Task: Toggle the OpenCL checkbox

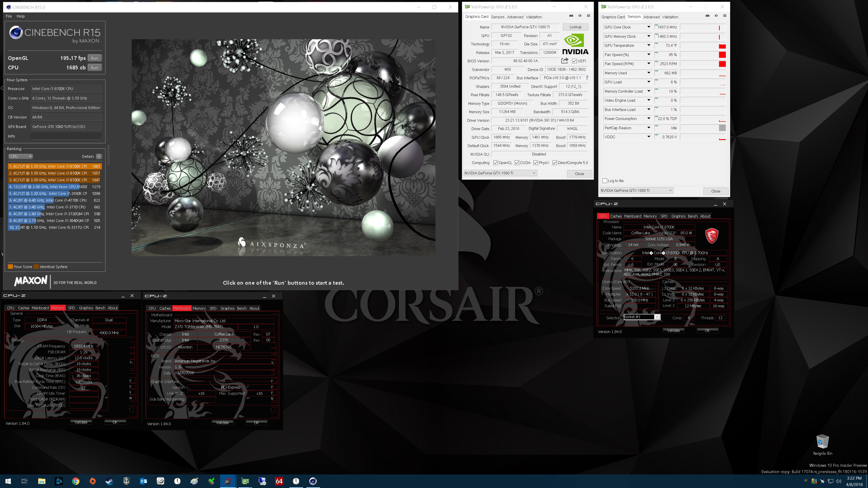Action: 496,163
